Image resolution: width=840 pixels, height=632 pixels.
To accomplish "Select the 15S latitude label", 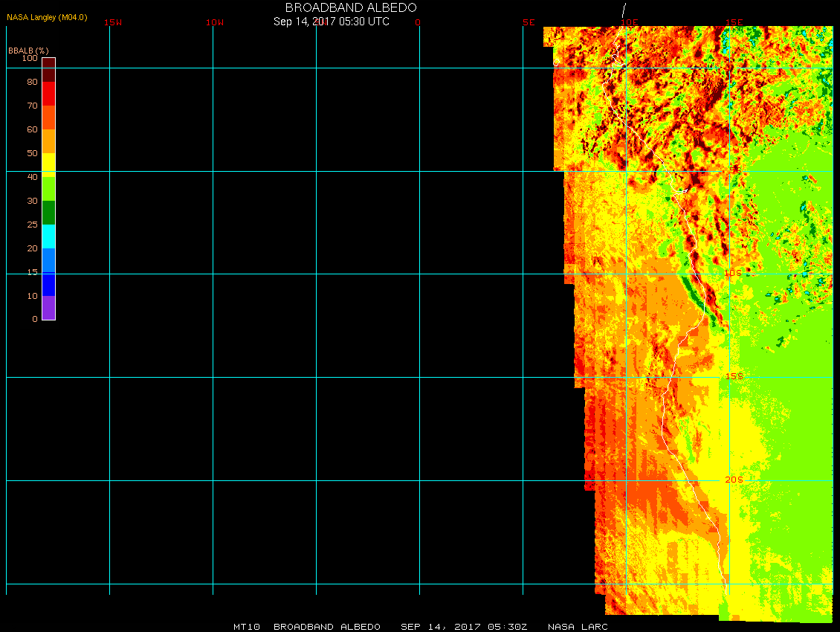I will 734,376.
